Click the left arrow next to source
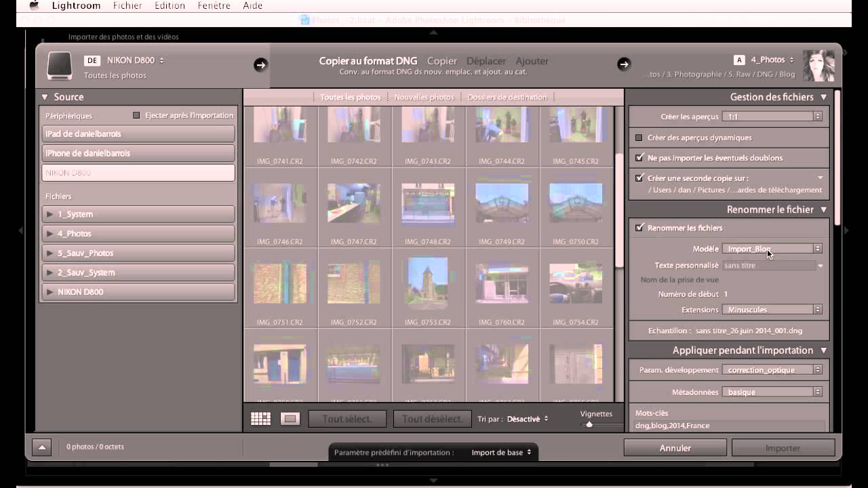 260,64
